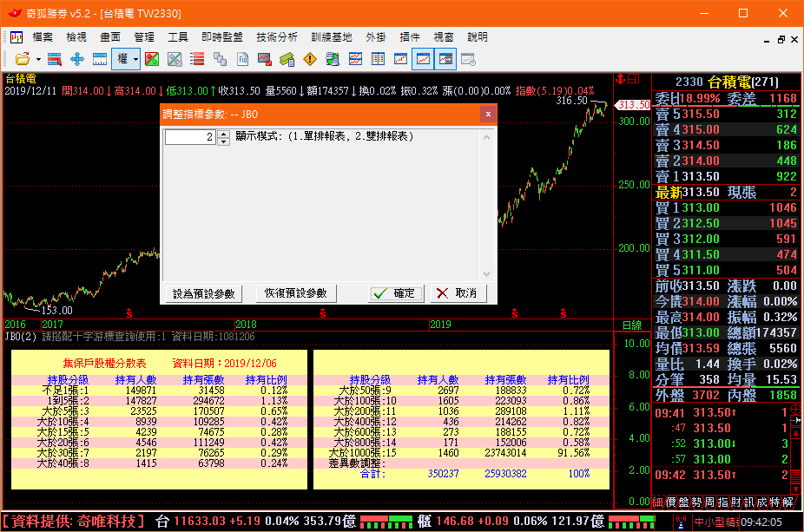Screen dimensions: 804x532
Task: Click the multi-column table window icon
Action: (378, 59)
